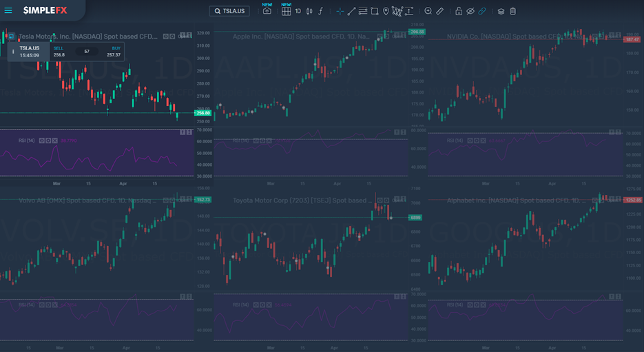Select the crosshair cursor tool
The image size is (644, 352).
point(340,11)
